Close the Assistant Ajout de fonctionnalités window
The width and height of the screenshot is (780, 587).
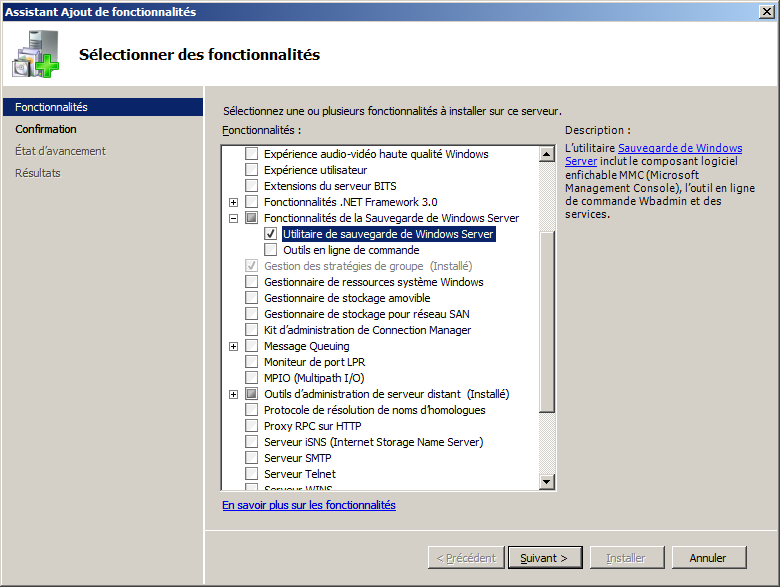pyautogui.click(x=766, y=11)
